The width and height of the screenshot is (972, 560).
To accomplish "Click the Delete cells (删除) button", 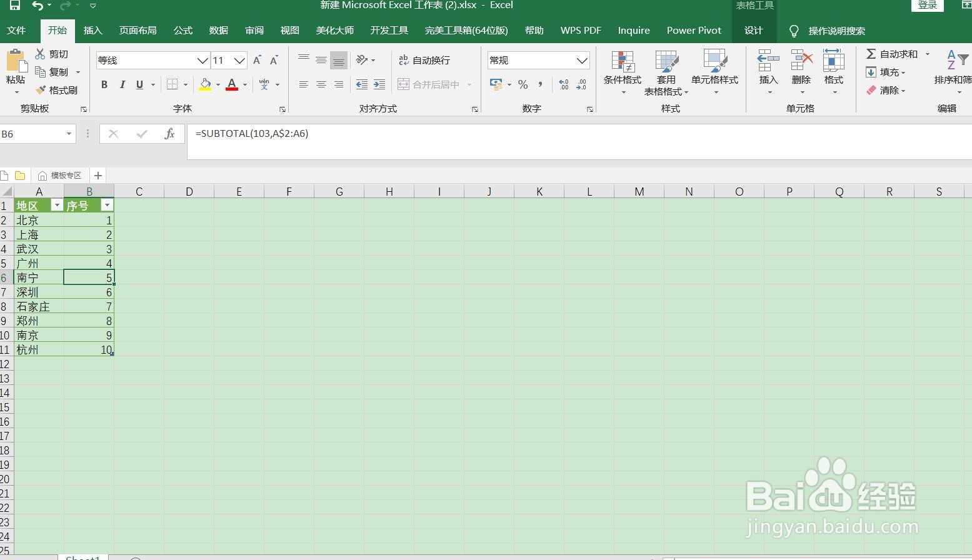I will point(801,72).
